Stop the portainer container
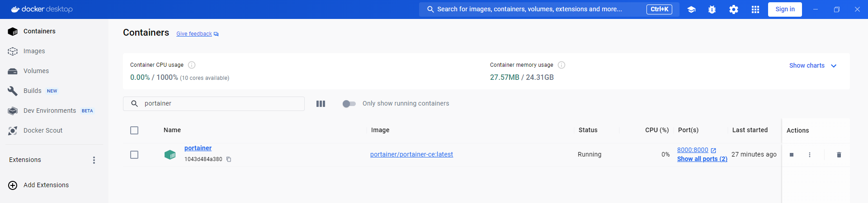This screenshot has width=868, height=203. [x=792, y=155]
